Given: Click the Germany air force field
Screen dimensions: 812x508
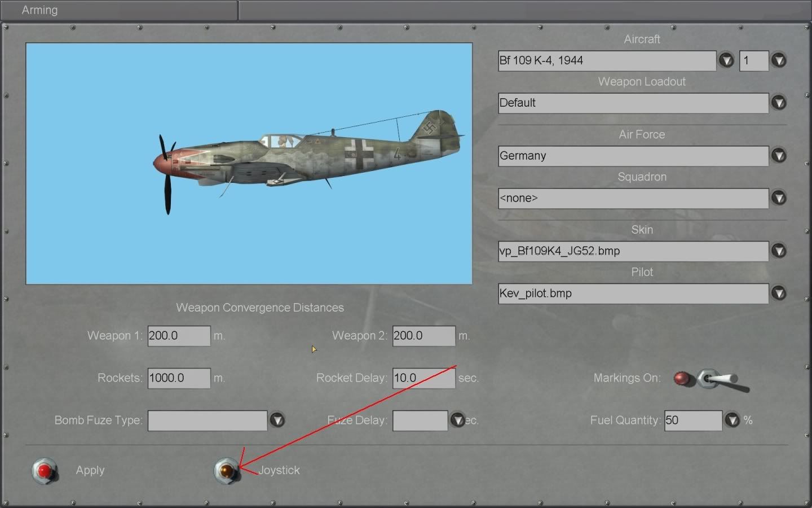Looking at the screenshot, I should 633,156.
